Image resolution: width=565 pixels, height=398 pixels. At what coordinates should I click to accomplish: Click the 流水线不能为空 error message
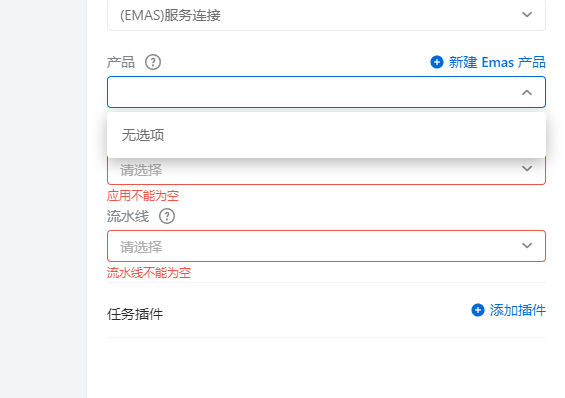149,273
